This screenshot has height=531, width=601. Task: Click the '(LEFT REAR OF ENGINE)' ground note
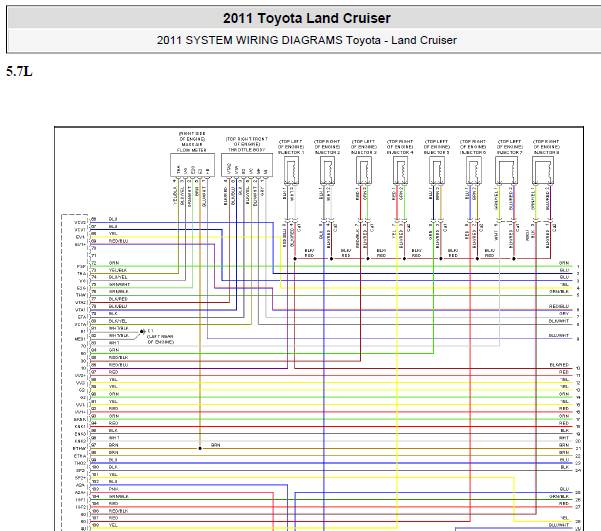point(160,339)
